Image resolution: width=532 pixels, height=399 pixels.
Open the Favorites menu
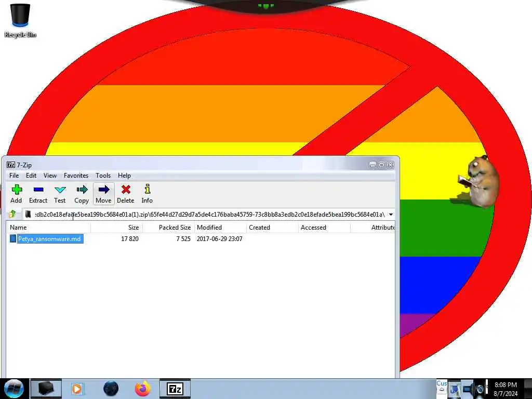(x=76, y=176)
